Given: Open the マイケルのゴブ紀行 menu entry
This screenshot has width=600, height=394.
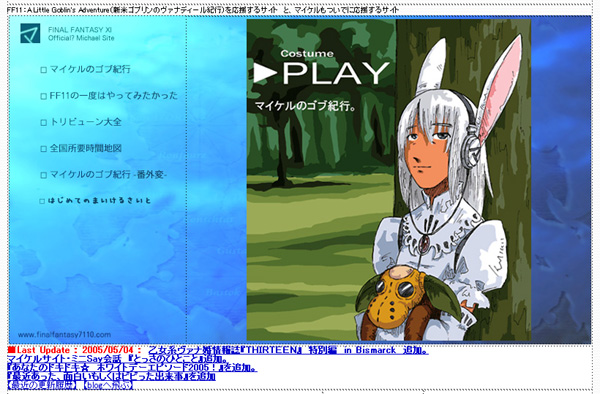Looking at the screenshot, I should point(90,69).
